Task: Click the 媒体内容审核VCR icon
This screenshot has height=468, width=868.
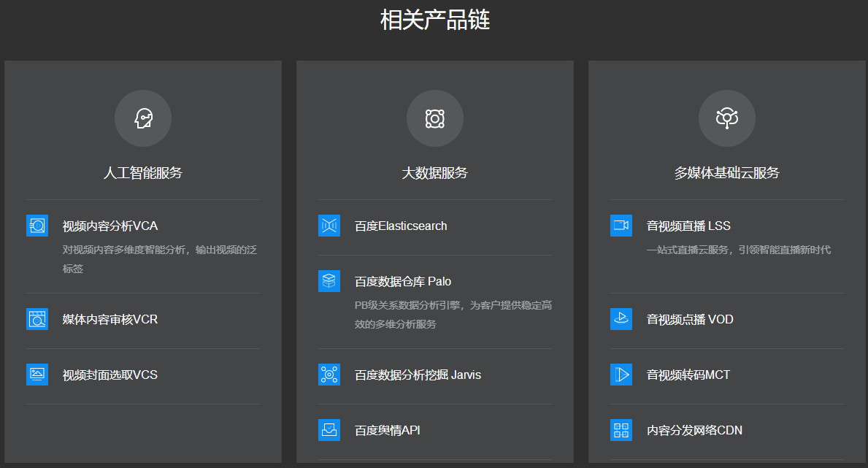Action: [37, 319]
